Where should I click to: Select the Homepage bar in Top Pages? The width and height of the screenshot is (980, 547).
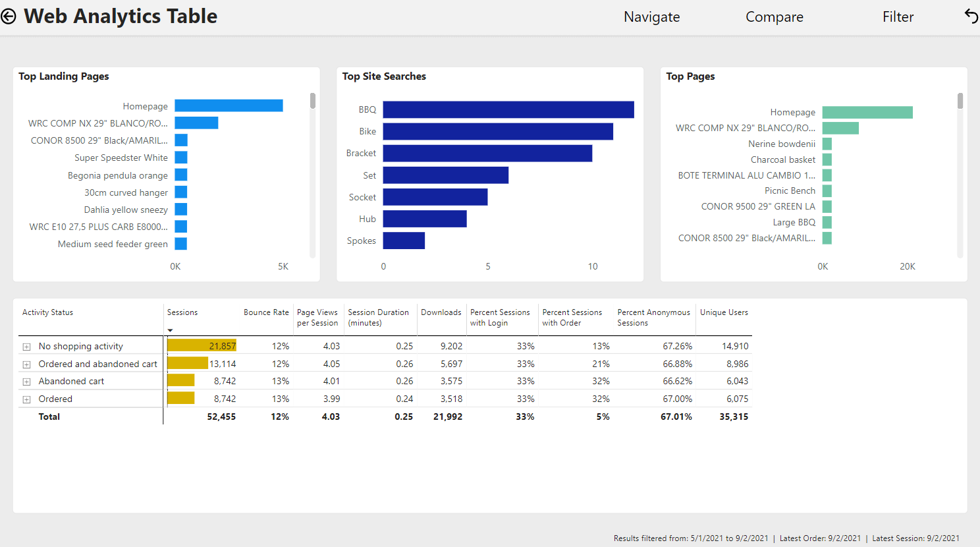(867, 112)
